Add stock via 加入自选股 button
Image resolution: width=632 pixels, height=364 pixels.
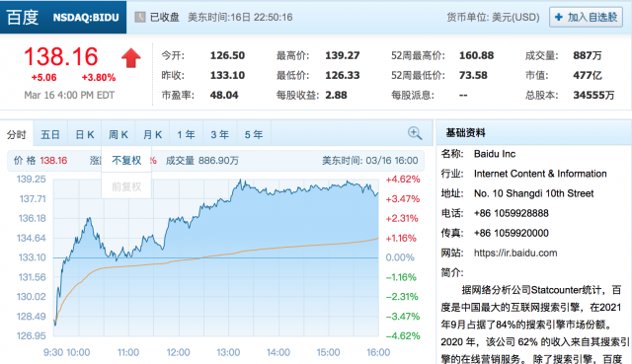[586, 17]
